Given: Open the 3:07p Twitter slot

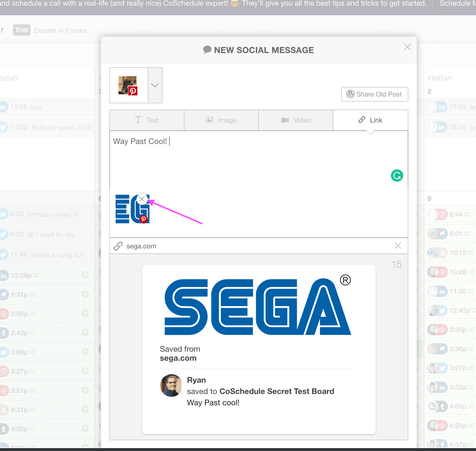Looking at the screenshot, I should point(450,368).
